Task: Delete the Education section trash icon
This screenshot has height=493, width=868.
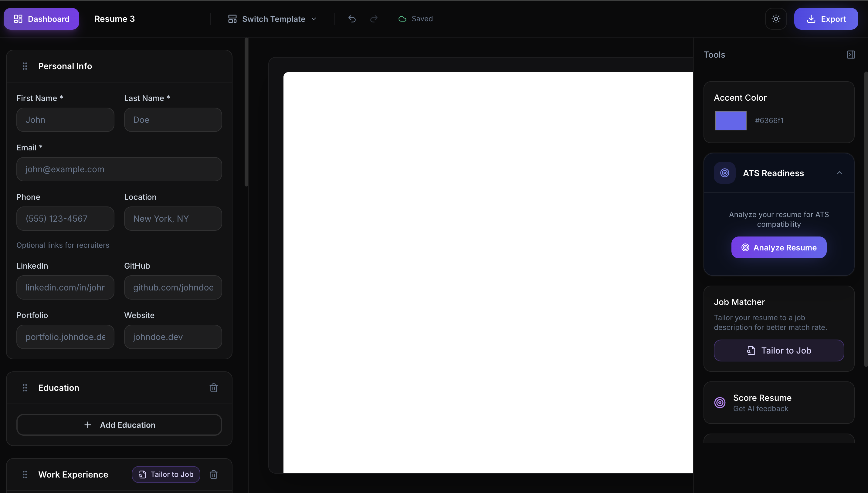Action: 214,388
